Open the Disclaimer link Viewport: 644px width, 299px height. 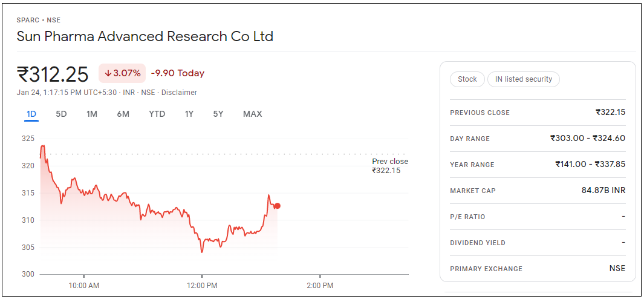[x=179, y=93]
